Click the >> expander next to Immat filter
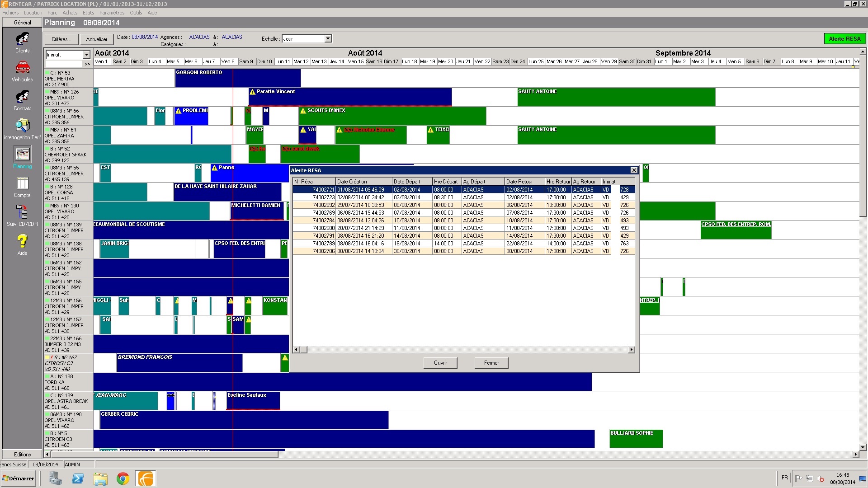Screen dimensions: 868x488 87,64
